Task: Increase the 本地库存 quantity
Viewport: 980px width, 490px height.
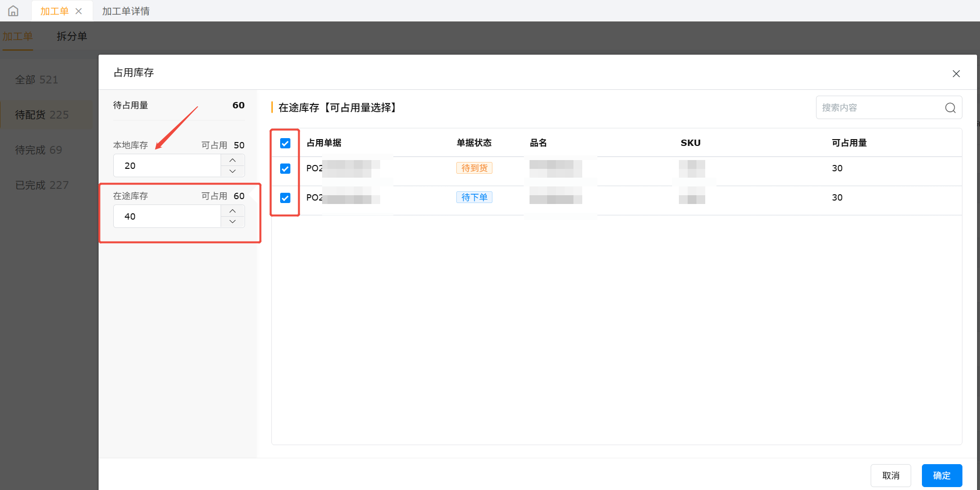Action: pos(233,160)
